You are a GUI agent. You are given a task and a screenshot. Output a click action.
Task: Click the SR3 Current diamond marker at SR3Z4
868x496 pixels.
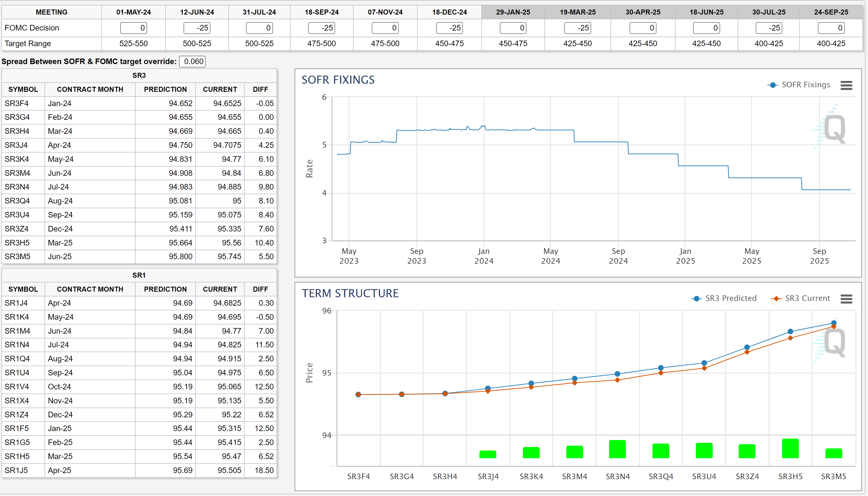pos(747,352)
